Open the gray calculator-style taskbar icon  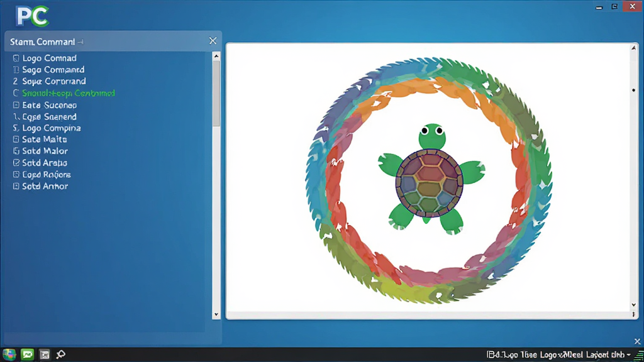coord(45,354)
